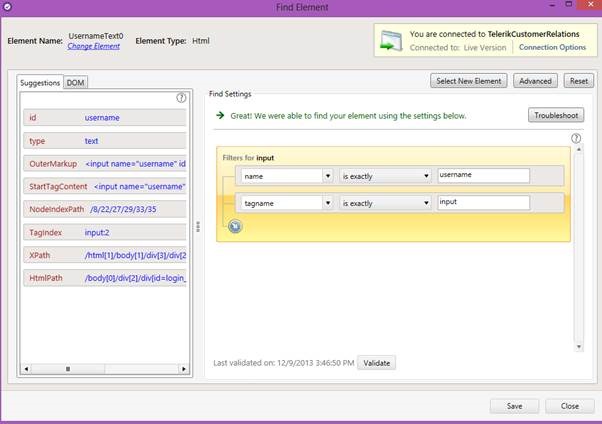Click the help icon in Suggestions panel
This screenshot has width=602, height=424.
[181, 98]
